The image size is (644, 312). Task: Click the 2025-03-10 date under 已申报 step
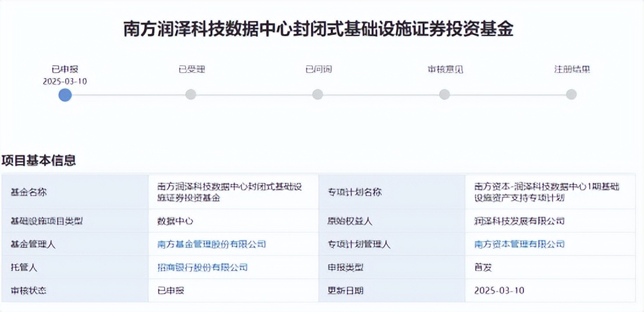point(65,81)
